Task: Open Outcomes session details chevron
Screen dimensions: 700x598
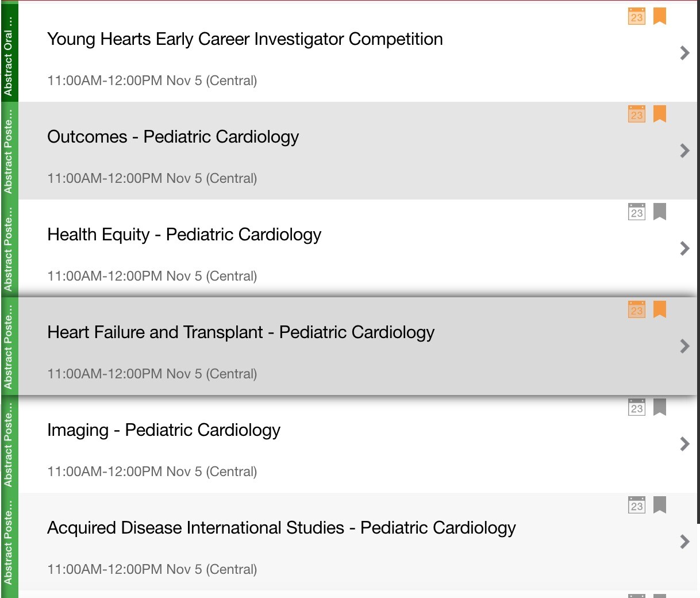Action: (x=684, y=151)
